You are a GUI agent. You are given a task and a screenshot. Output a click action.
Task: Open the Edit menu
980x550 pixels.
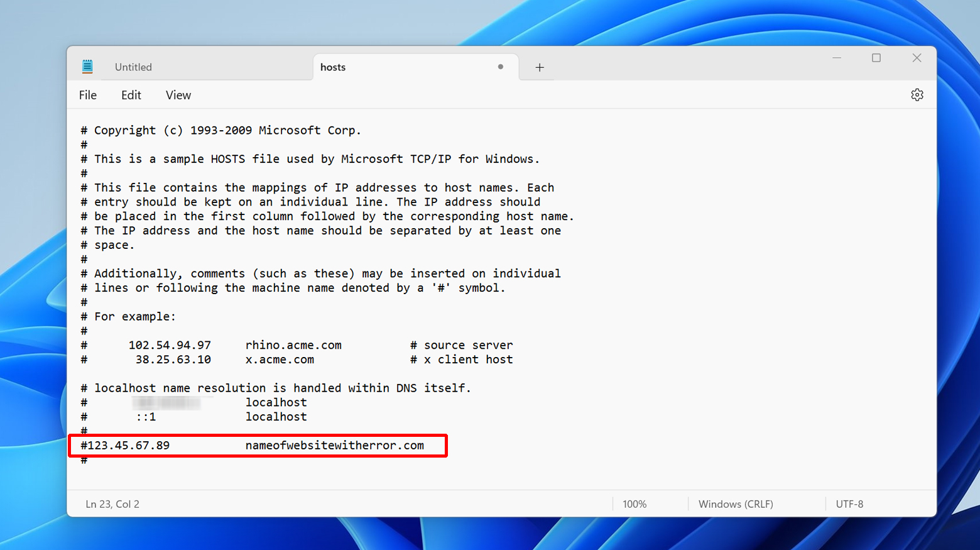[131, 95]
